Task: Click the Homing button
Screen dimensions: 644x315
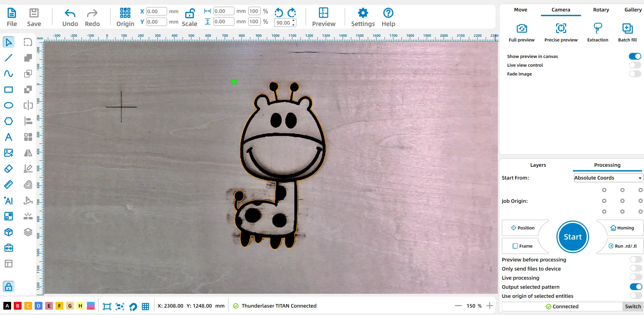Action: coord(622,228)
